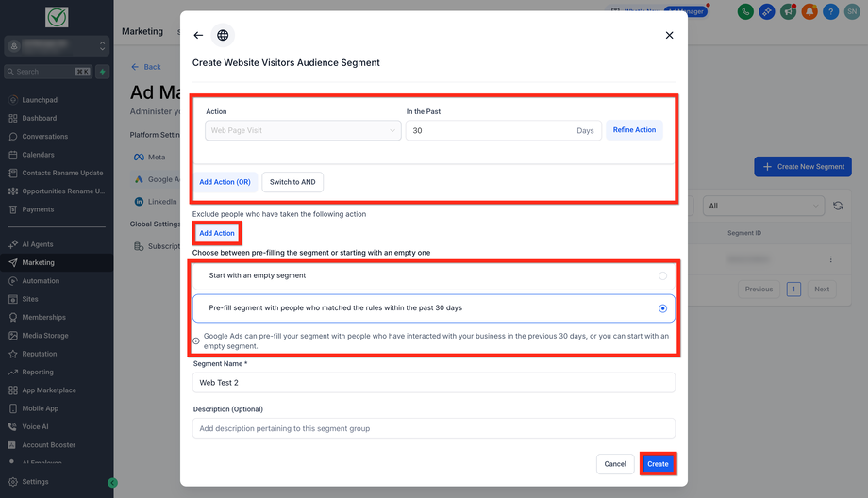This screenshot has height=498, width=868.
Task: Click the green phone dialer icon
Action: pyautogui.click(x=745, y=12)
